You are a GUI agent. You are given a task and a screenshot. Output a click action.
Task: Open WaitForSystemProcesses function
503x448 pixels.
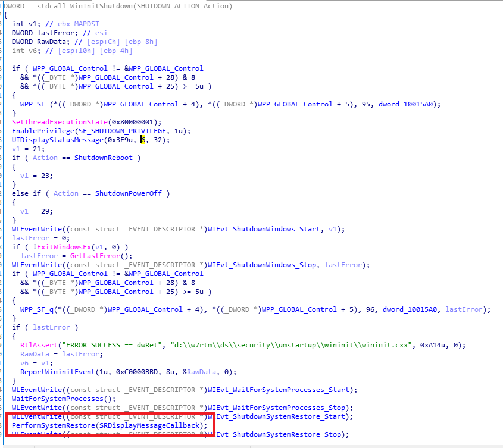point(57,399)
